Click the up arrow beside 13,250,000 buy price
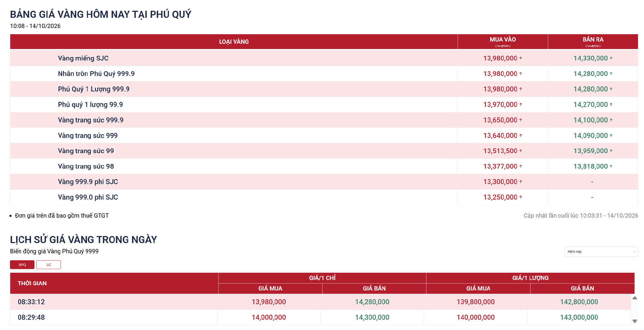Viewport: 644px width, 330px height. (521, 197)
